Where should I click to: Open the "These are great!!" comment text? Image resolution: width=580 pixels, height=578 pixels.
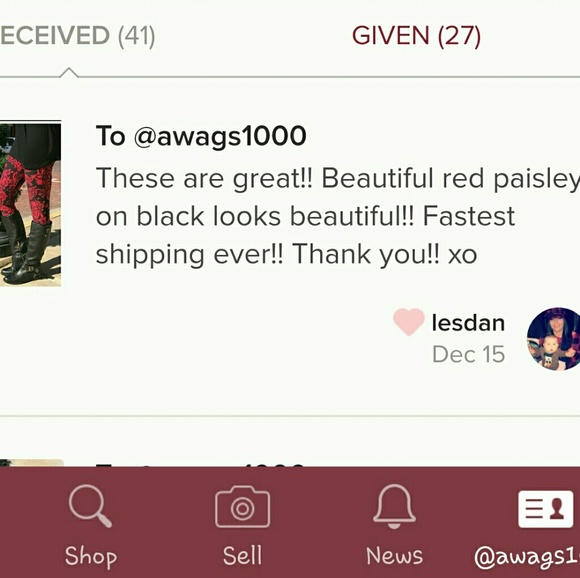338,216
